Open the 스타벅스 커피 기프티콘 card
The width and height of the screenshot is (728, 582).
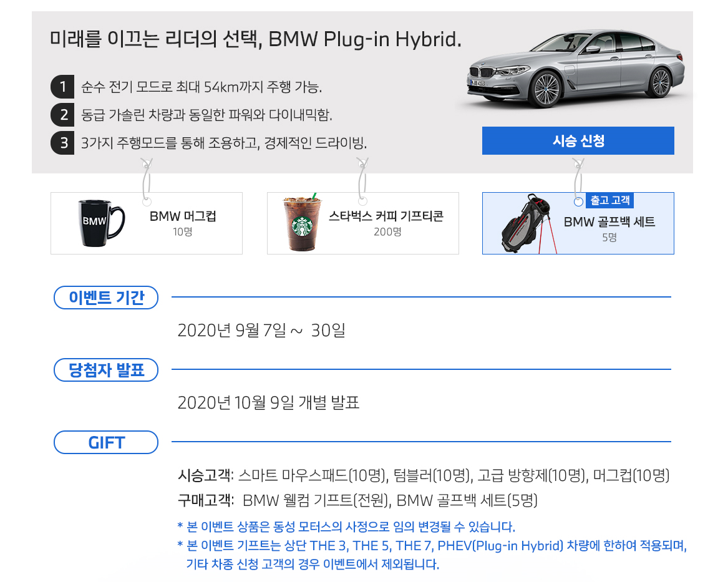tap(362, 223)
